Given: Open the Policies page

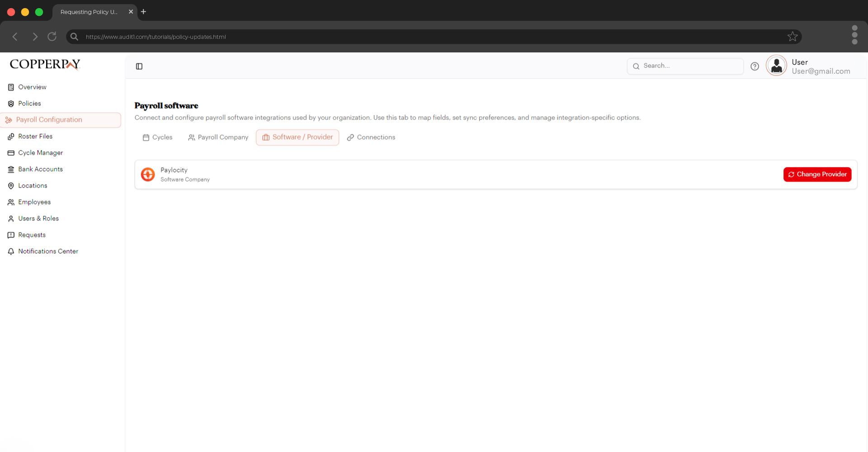Looking at the screenshot, I should point(29,104).
